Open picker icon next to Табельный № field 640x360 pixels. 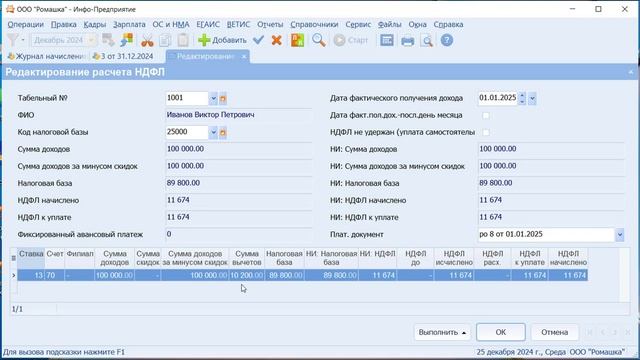pyautogui.click(x=223, y=98)
